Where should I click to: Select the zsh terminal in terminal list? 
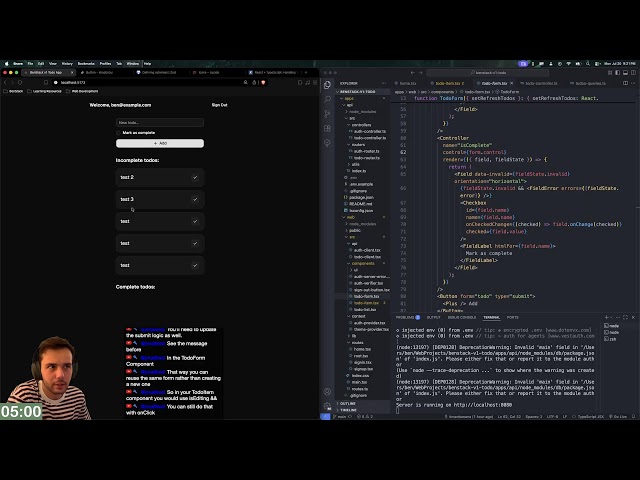coord(611,339)
